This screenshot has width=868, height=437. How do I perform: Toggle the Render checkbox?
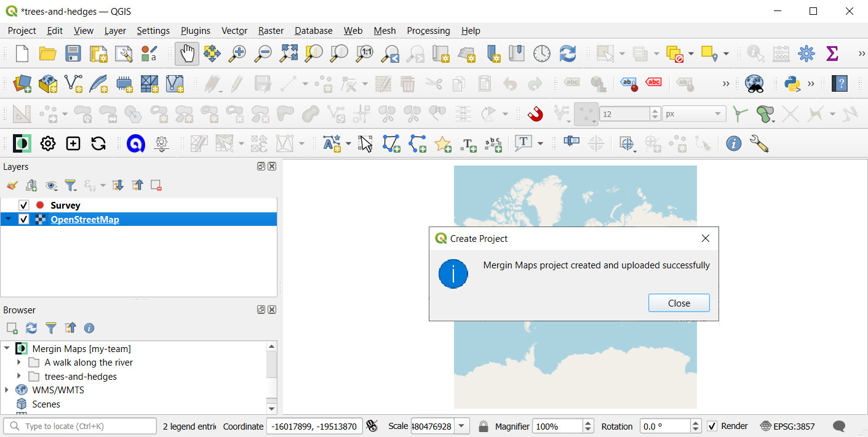click(712, 426)
